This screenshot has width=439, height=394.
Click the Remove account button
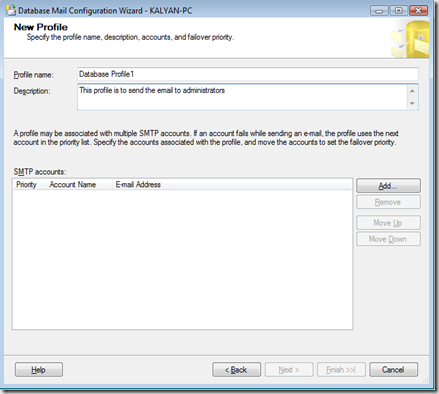[x=388, y=202]
